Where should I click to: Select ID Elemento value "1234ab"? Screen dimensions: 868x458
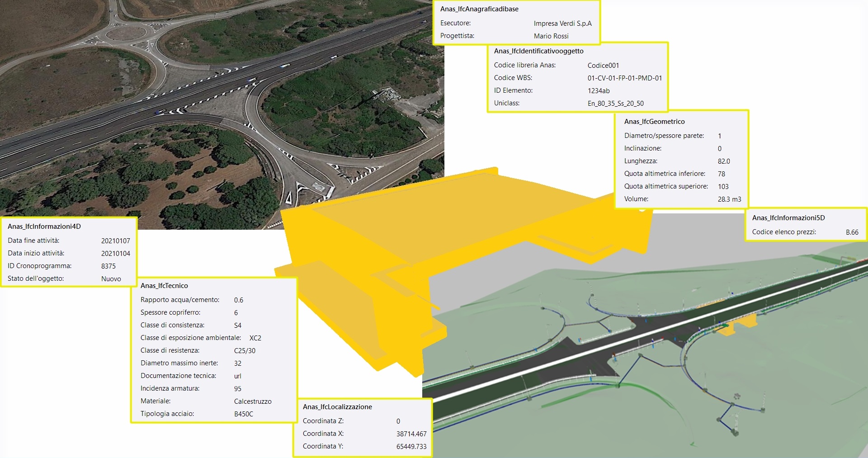600,90
